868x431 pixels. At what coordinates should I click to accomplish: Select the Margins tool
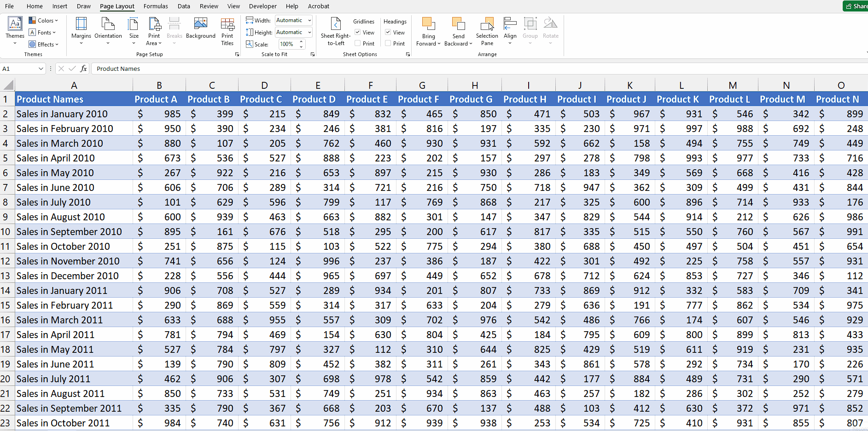(x=82, y=30)
